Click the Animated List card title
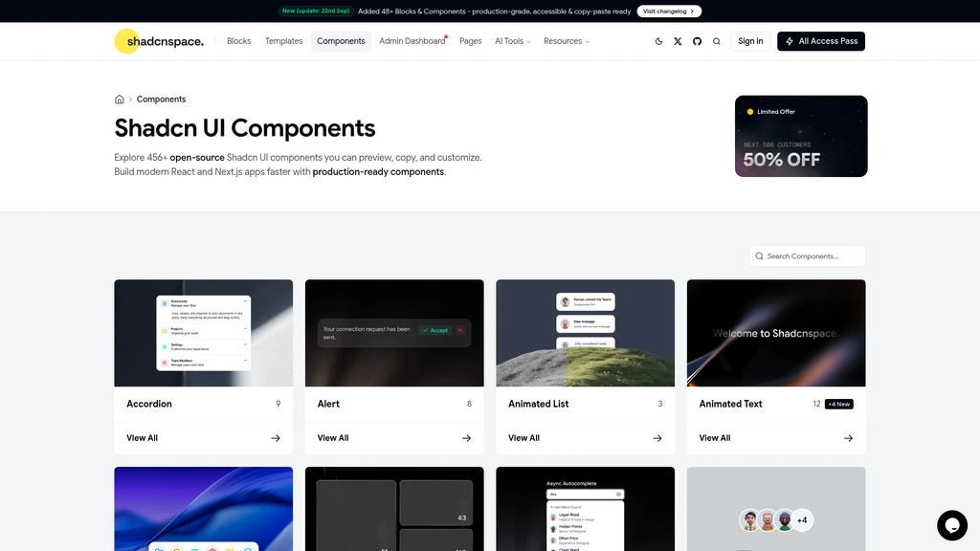Viewport: 980px width, 551px height. pos(538,405)
